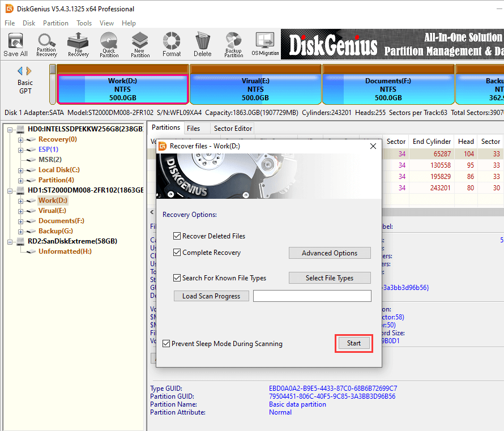The width and height of the screenshot is (504, 431).
Task: Click the Load Scan Progress path field
Action: [x=312, y=296]
